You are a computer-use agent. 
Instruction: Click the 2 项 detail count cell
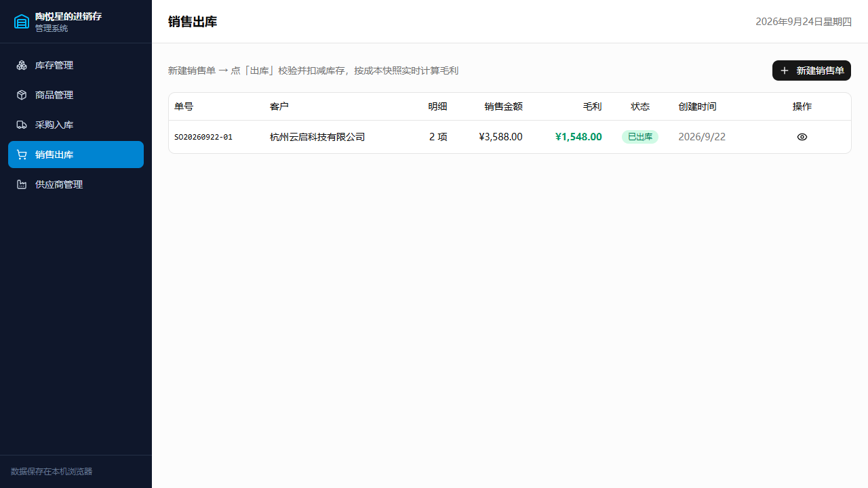(x=438, y=137)
